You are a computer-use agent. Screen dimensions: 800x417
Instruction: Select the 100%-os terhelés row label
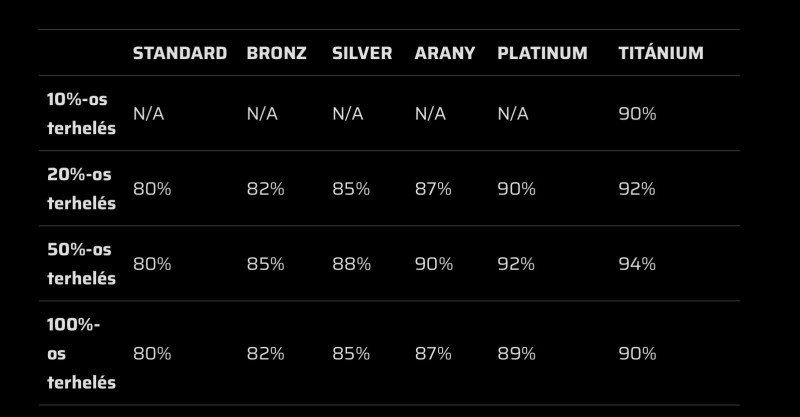point(81,354)
